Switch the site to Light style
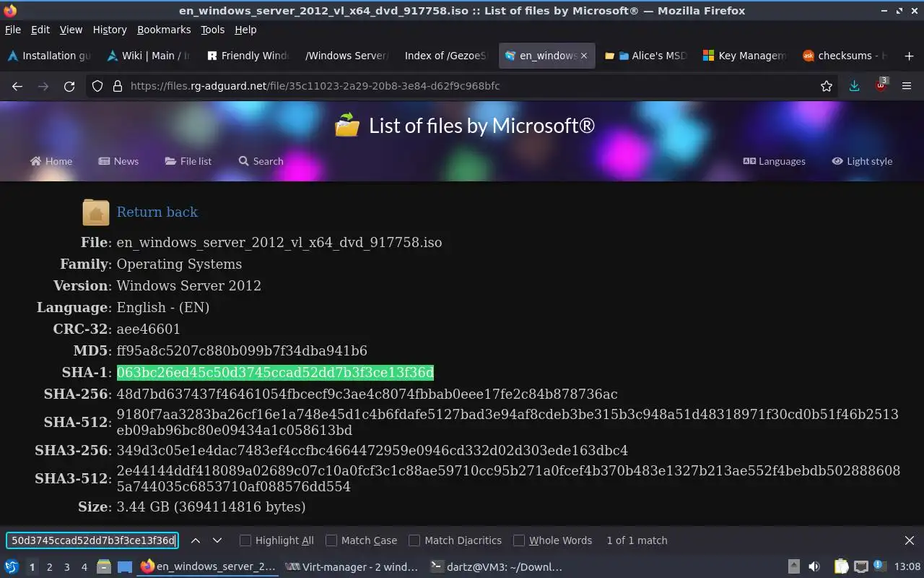The width and height of the screenshot is (924, 578). click(862, 161)
